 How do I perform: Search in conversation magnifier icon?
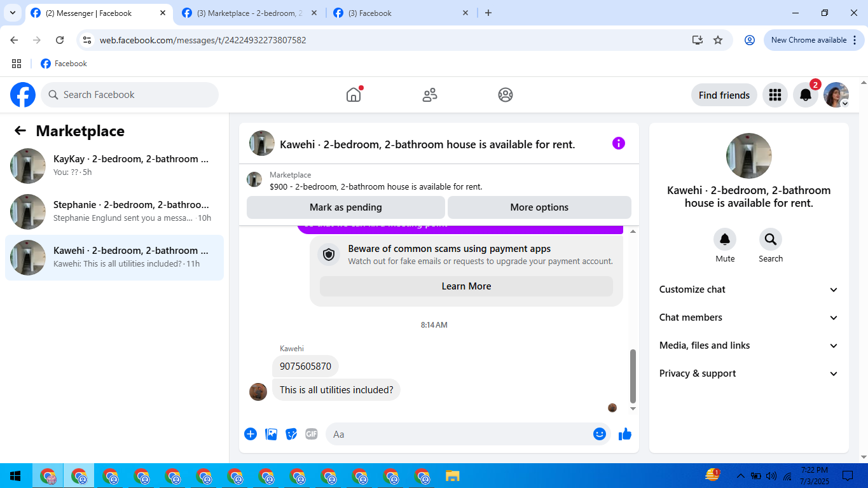pos(771,239)
